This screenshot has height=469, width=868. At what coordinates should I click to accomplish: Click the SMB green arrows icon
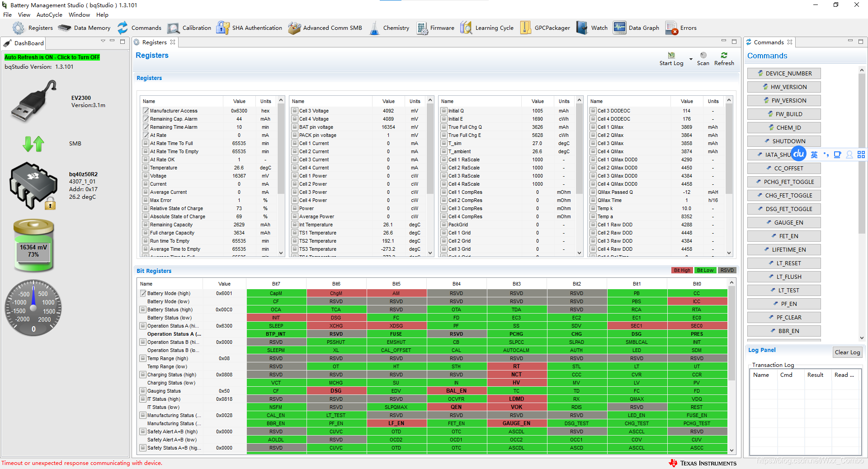tap(33, 144)
